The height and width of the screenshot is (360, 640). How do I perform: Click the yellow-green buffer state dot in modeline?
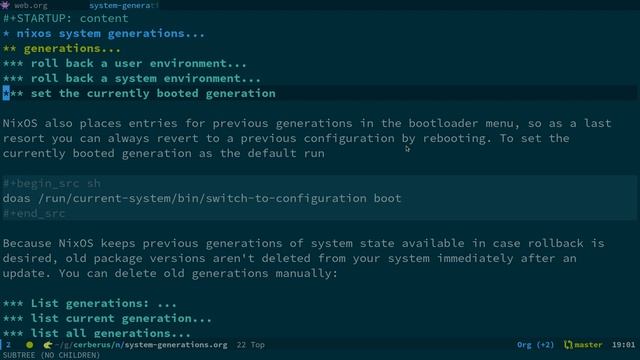(x=29, y=345)
